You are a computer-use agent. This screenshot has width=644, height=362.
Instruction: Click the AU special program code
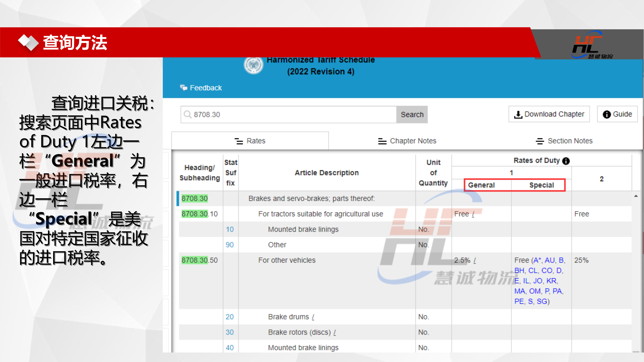click(x=550, y=260)
